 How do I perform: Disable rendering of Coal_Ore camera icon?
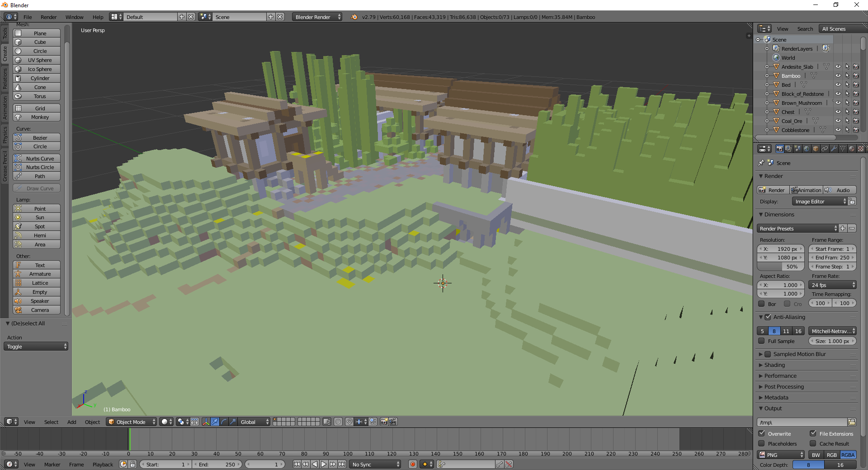pos(856,121)
